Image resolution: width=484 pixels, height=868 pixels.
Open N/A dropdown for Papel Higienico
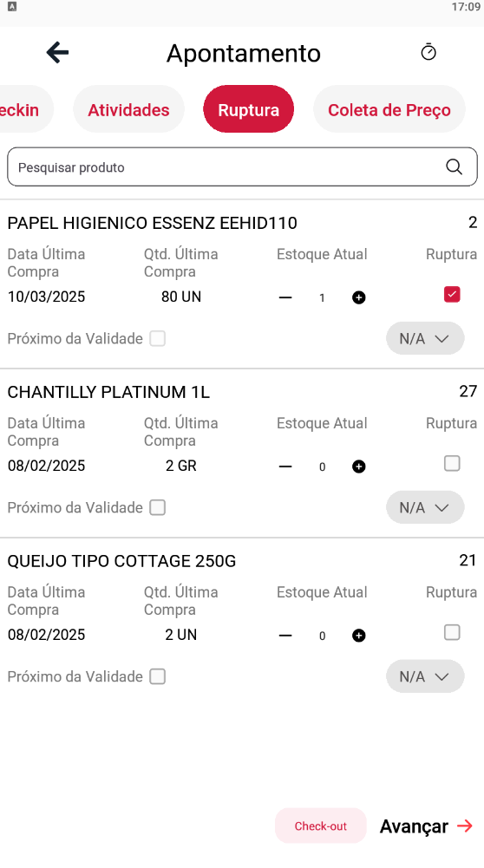[x=425, y=338]
